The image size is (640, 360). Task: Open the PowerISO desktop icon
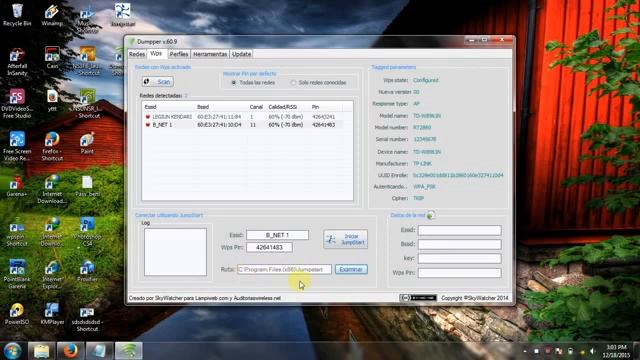coord(17,313)
